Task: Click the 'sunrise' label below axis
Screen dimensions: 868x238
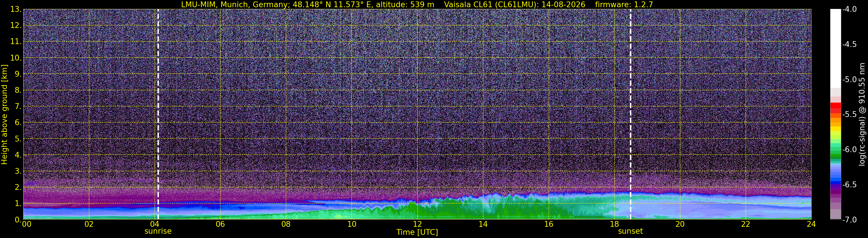Action: pos(158,231)
